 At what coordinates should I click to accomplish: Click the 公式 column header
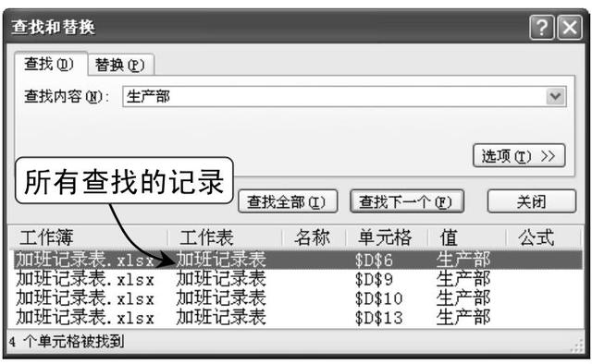point(543,237)
